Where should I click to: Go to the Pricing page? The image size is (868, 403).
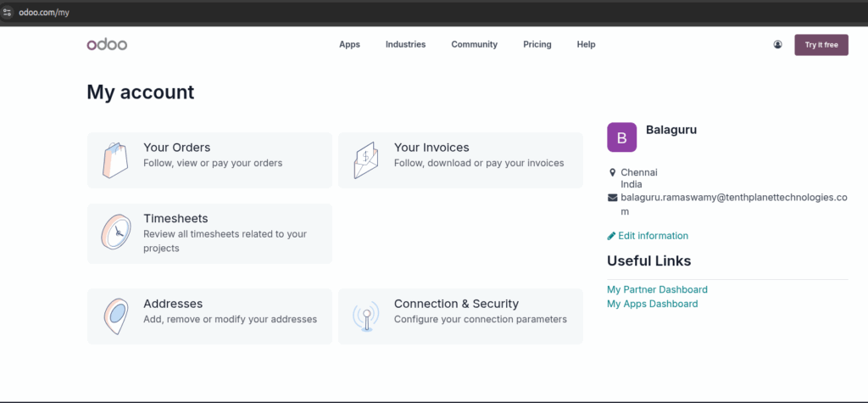pyautogui.click(x=537, y=44)
